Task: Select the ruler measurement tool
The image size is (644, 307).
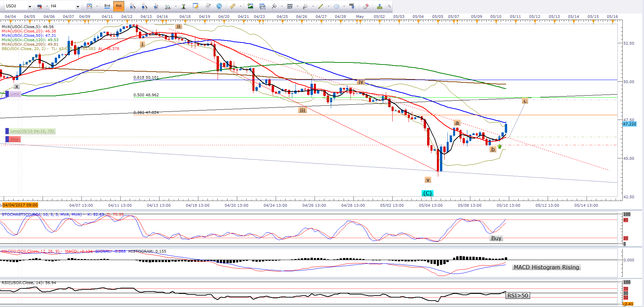Action: 233,6
